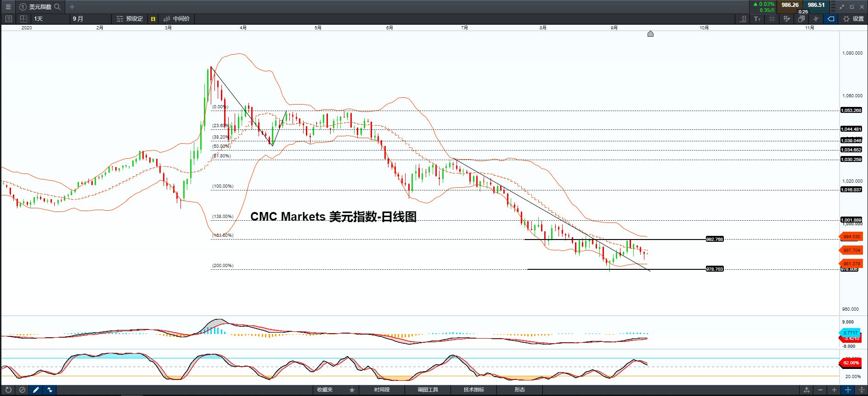868x396 pixels.
Task: Click the reset refresh icon
Action: (8, 390)
